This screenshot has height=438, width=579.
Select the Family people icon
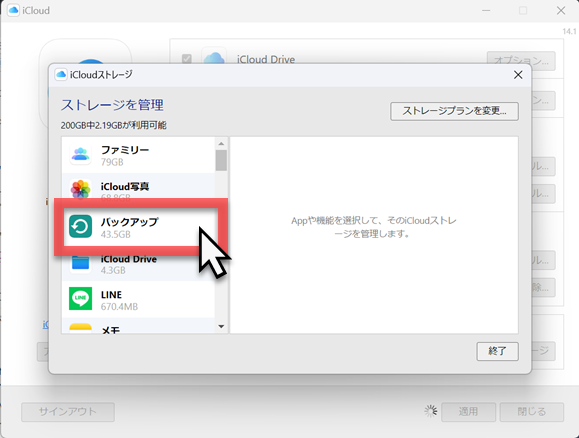tap(80, 154)
